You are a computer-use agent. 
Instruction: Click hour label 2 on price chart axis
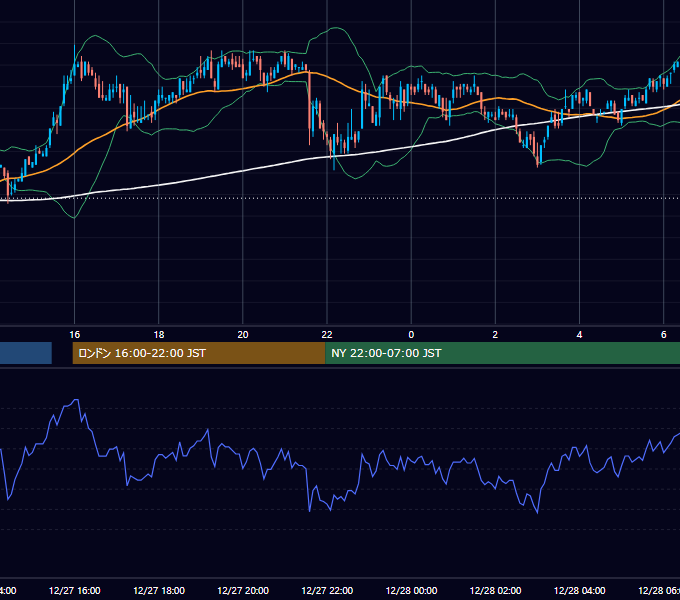coord(495,334)
